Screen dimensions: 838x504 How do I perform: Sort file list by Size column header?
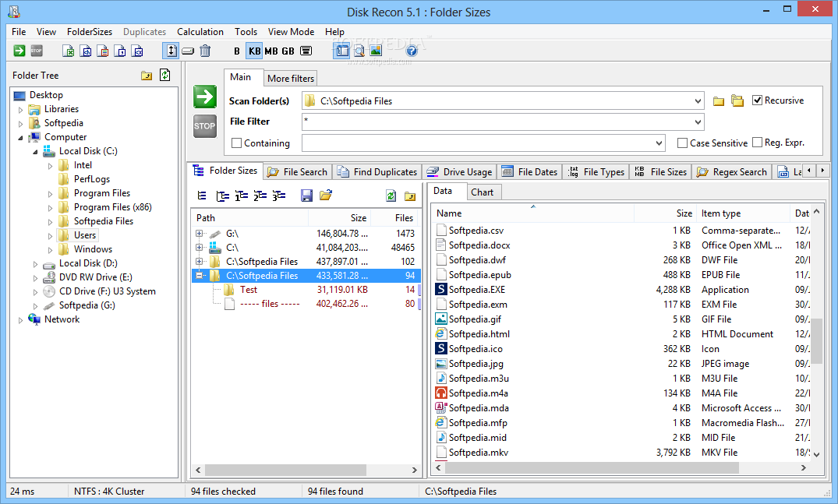(x=666, y=213)
